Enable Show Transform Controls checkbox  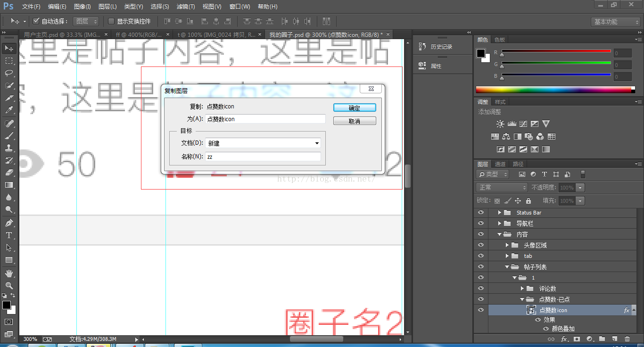(x=111, y=21)
